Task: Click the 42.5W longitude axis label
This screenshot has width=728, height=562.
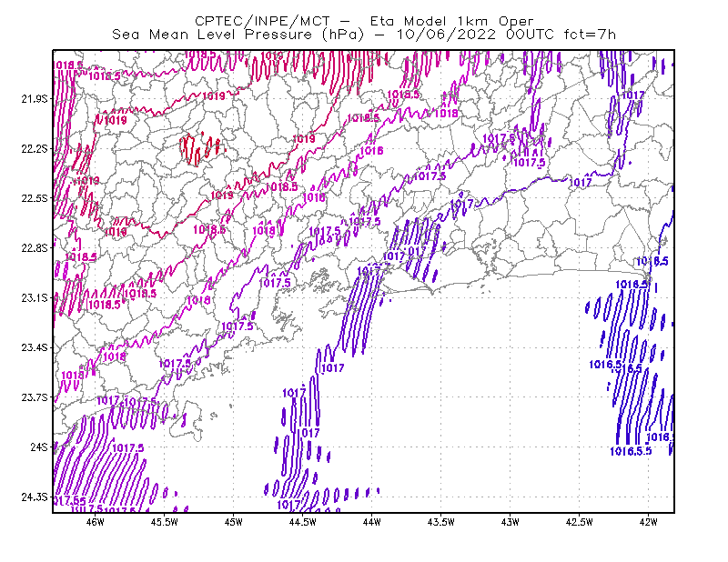Action: click(579, 522)
